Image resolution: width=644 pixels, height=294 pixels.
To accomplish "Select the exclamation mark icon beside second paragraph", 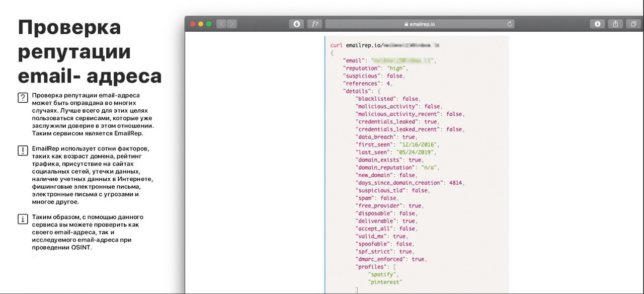I will click(23, 151).
